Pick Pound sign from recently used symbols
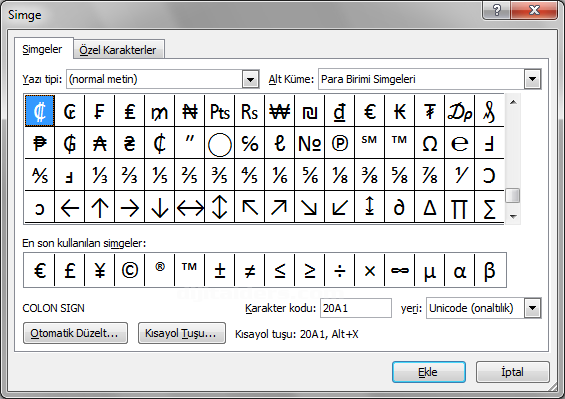Screen dimensions: 565x399 click(x=70, y=270)
